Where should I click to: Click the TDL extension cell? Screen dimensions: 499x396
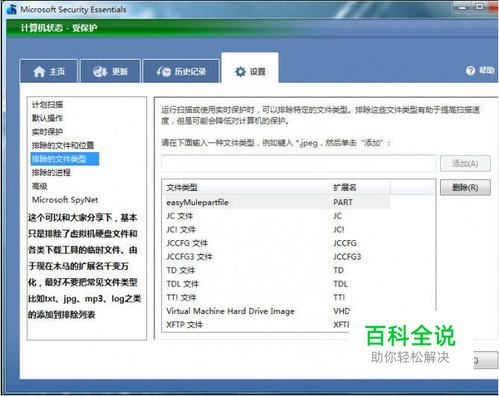point(340,284)
